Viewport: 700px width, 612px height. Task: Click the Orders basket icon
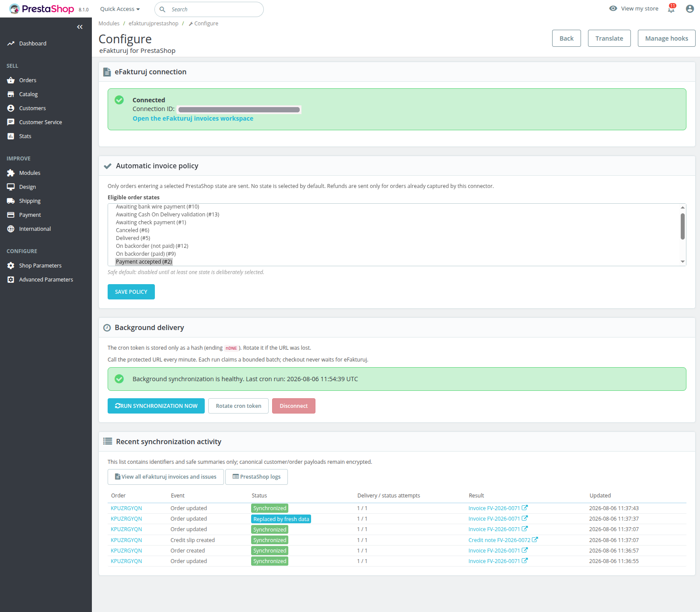pyautogui.click(x=11, y=80)
